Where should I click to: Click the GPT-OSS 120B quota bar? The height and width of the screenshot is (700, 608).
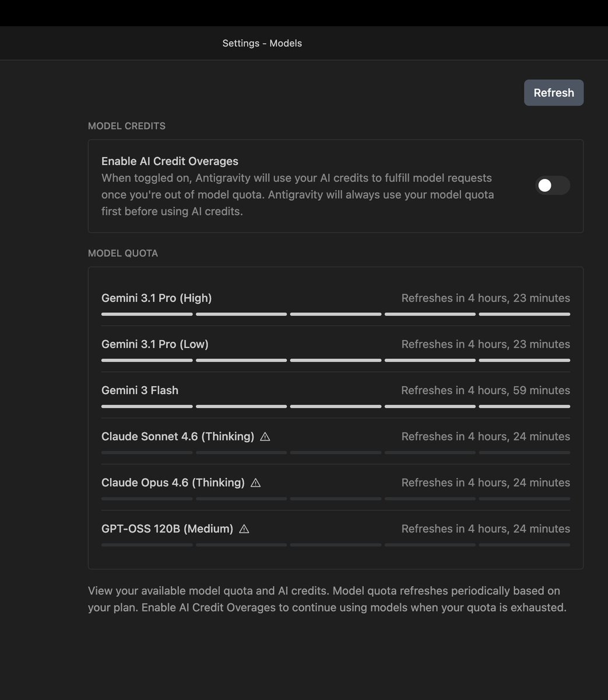pos(336,544)
